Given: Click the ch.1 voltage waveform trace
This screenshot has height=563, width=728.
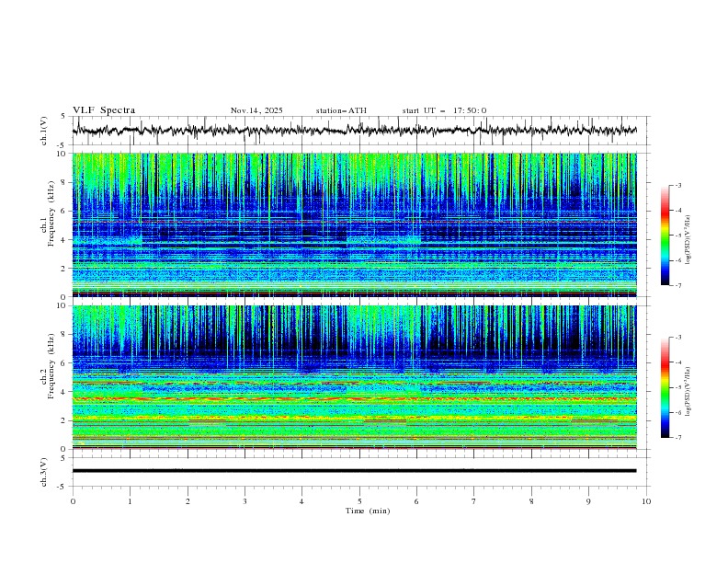Looking at the screenshot, I should coord(354,131).
